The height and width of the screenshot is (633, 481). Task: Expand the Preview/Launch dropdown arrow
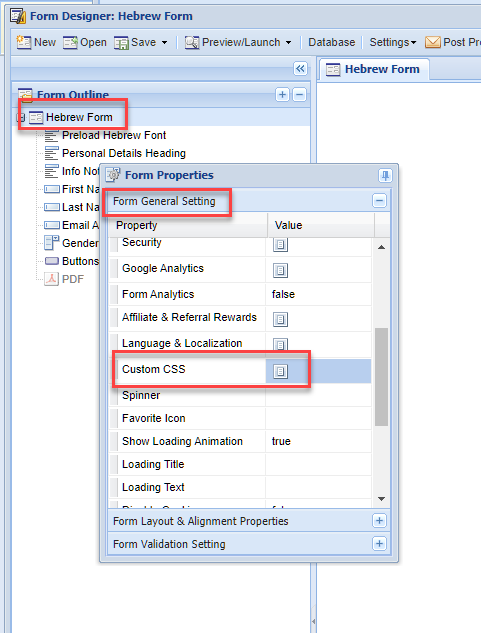click(x=288, y=42)
